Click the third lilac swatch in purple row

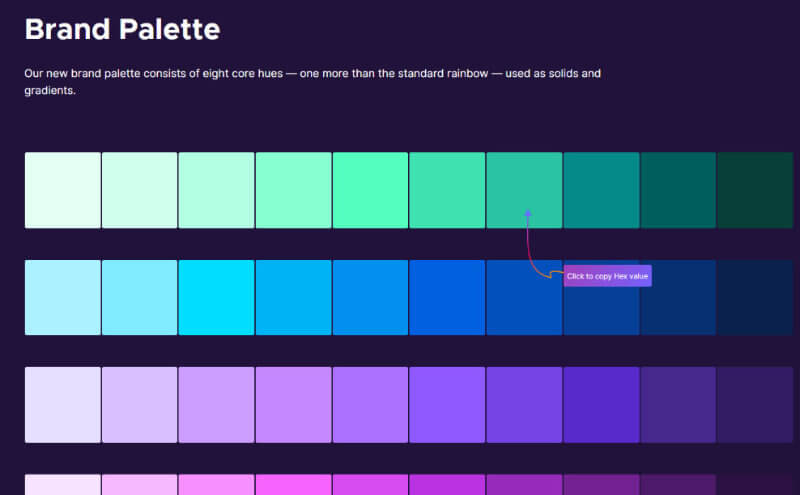(x=216, y=405)
